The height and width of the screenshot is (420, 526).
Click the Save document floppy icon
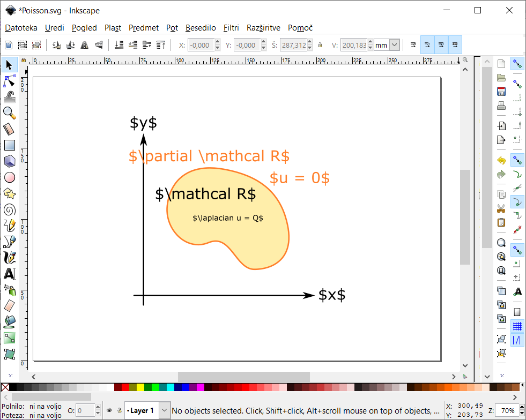501,92
